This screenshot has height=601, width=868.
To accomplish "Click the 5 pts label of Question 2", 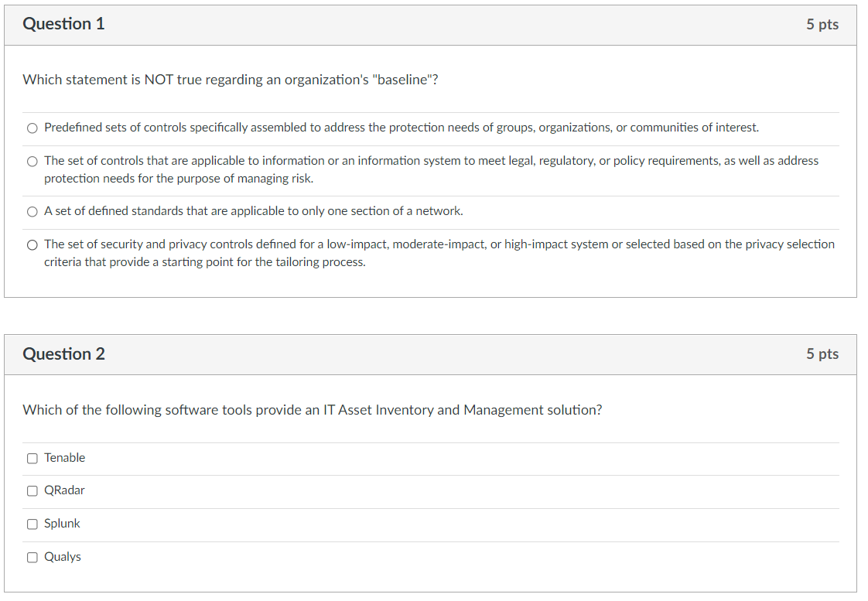I will click(x=822, y=353).
